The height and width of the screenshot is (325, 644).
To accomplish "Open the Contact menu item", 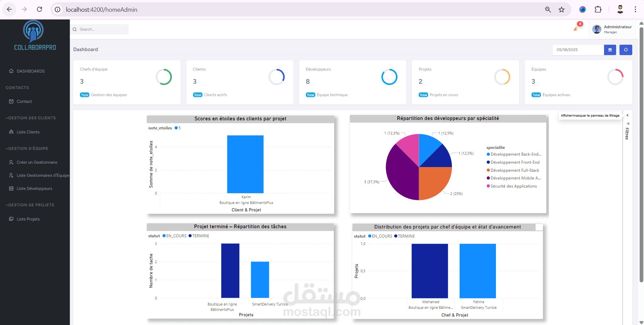I will pyautogui.click(x=24, y=101).
